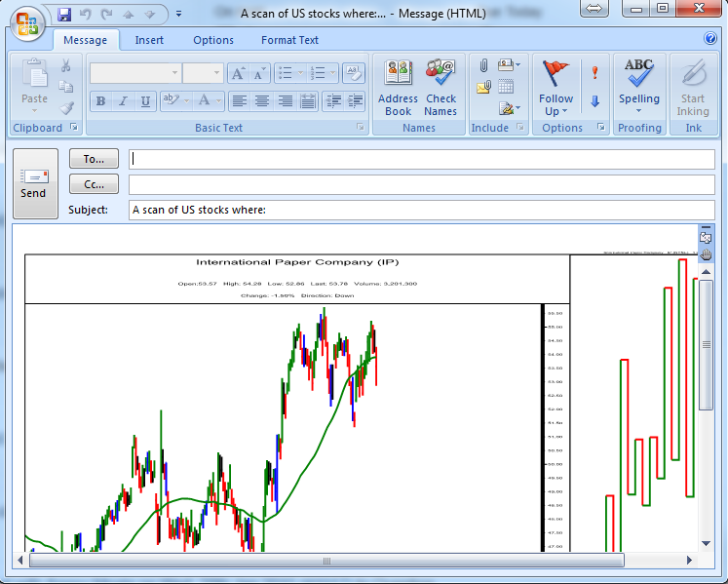Run the Spelling check
728x584 pixels.
coord(639,88)
